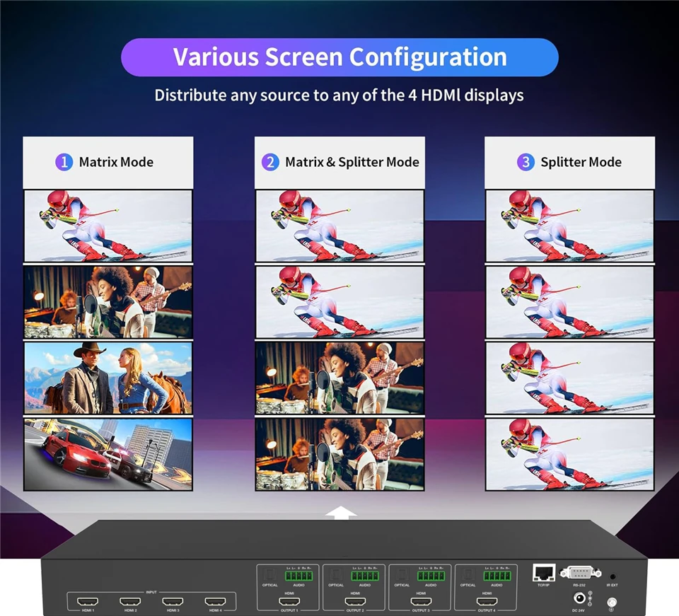The width and height of the screenshot is (679, 616).
Task: Click the OUTPUT 4 HDMI port
Action: (x=487, y=602)
